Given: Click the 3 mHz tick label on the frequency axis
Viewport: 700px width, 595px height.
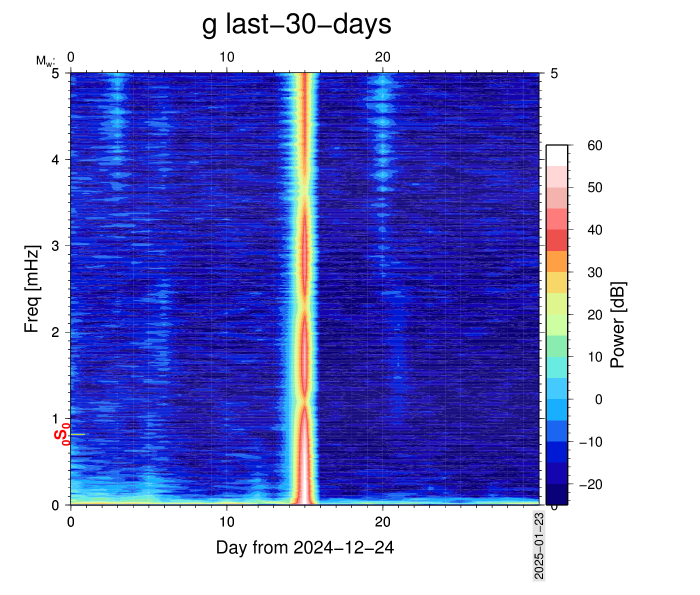Looking at the screenshot, I should point(56,246).
